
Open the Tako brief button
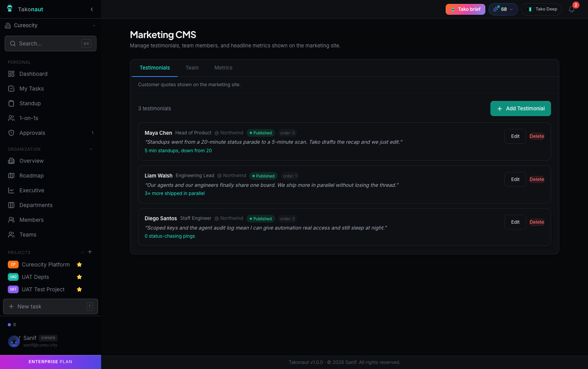coord(465,9)
